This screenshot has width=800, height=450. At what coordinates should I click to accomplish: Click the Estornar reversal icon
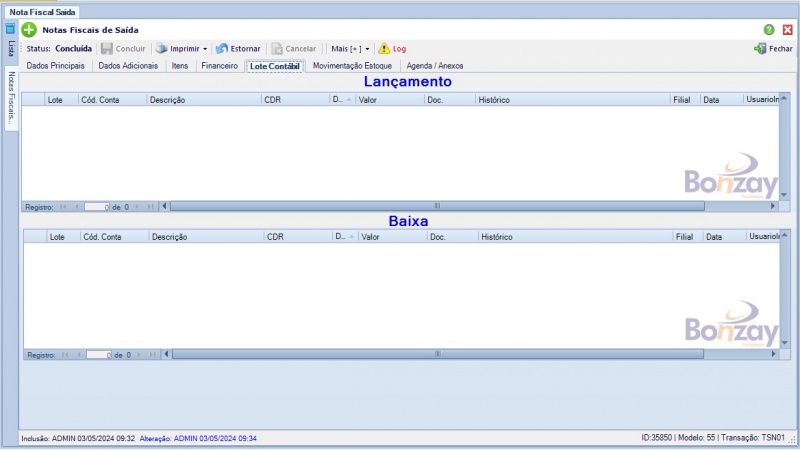222,48
